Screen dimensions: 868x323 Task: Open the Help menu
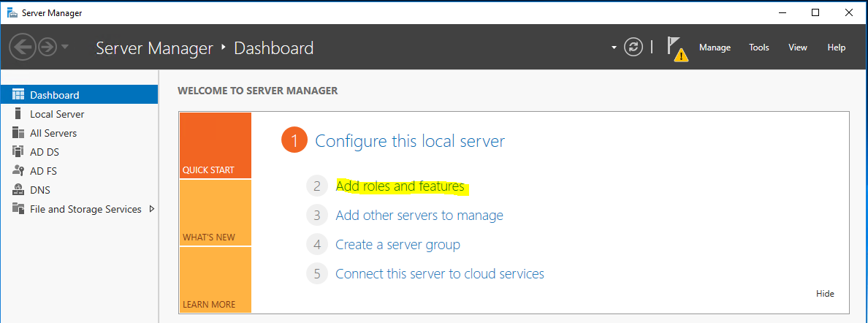click(837, 47)
